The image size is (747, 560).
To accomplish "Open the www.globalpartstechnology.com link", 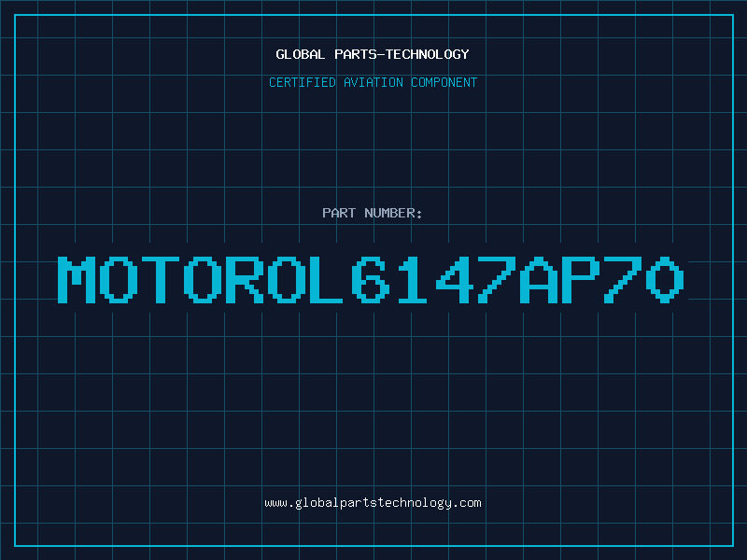I will click(373, 503).
